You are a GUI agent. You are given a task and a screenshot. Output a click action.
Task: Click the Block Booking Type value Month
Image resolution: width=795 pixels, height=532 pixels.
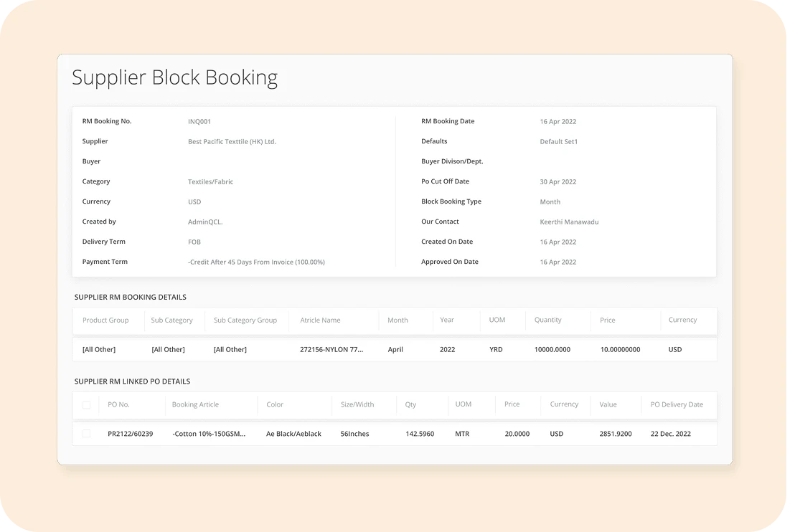[550, 202]
